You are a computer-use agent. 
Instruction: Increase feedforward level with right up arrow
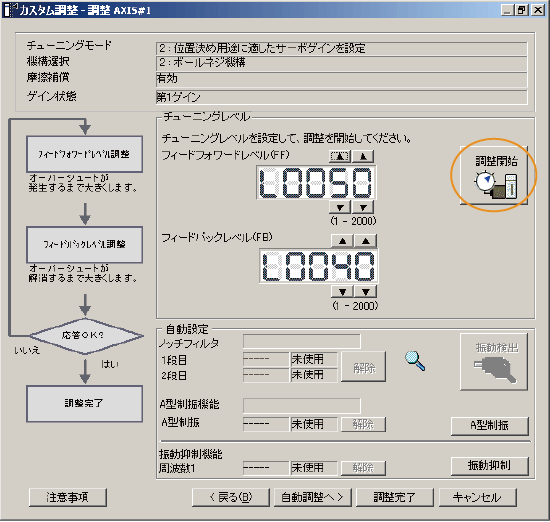click(363, 156)
